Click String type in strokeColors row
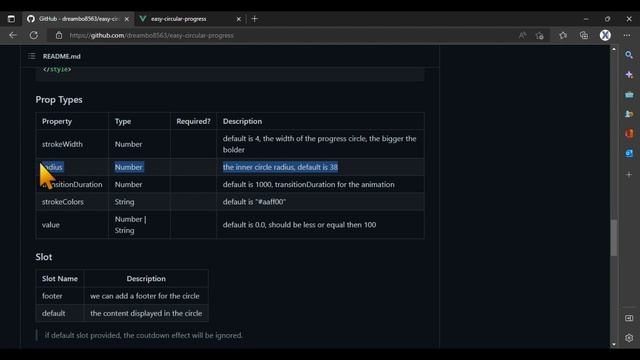Image resolution: width=640 pixels, height=360 pixels. (x=124, y=202)
